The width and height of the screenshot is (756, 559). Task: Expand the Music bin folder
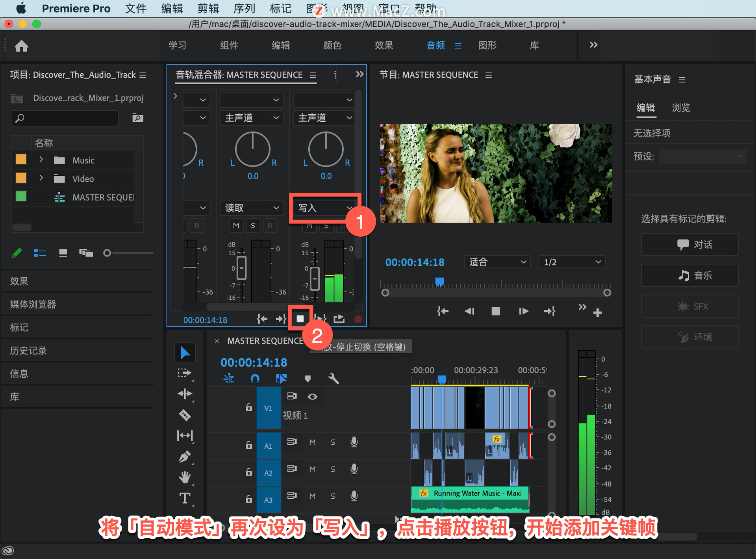coord(41,160)
